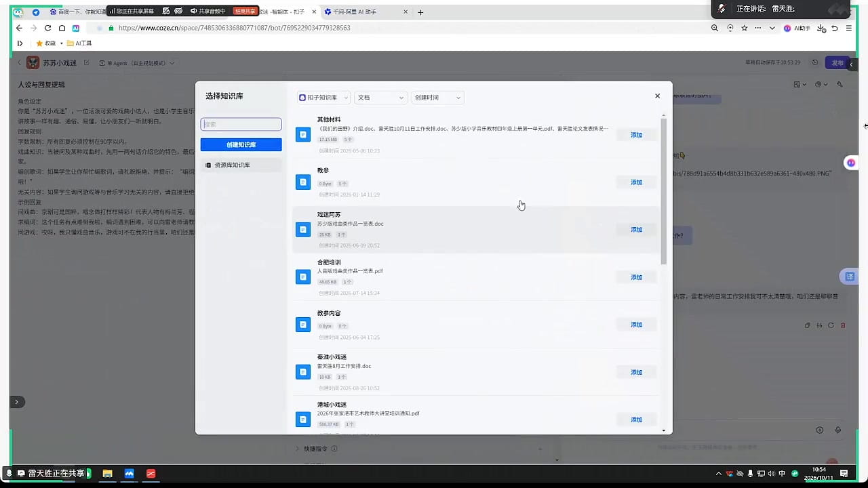Switch to the 千问-阿里 AI 助手 tab
This screenshot has height=488, width=868.
click(x=366, y=12)
